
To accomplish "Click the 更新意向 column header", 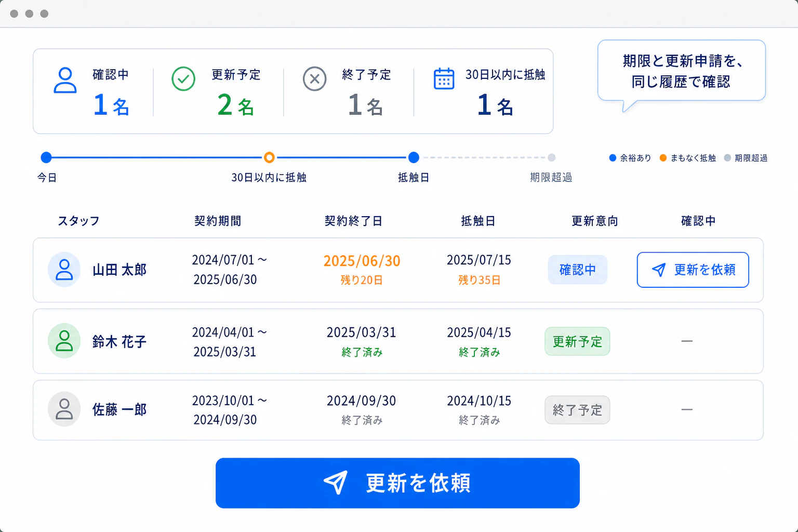I will (x=595, y=221).
